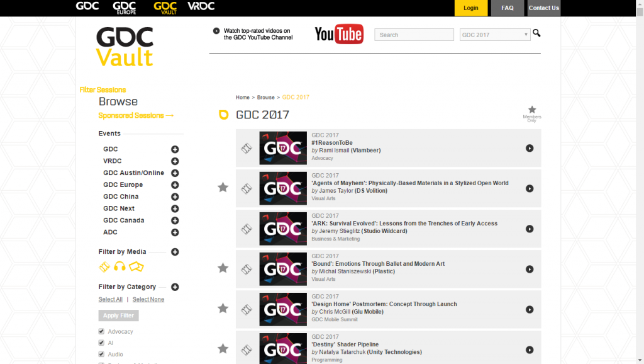Open the VRDC logo in top bar
The width and height of the screenshot is (644, 364).
click(201, 6)
